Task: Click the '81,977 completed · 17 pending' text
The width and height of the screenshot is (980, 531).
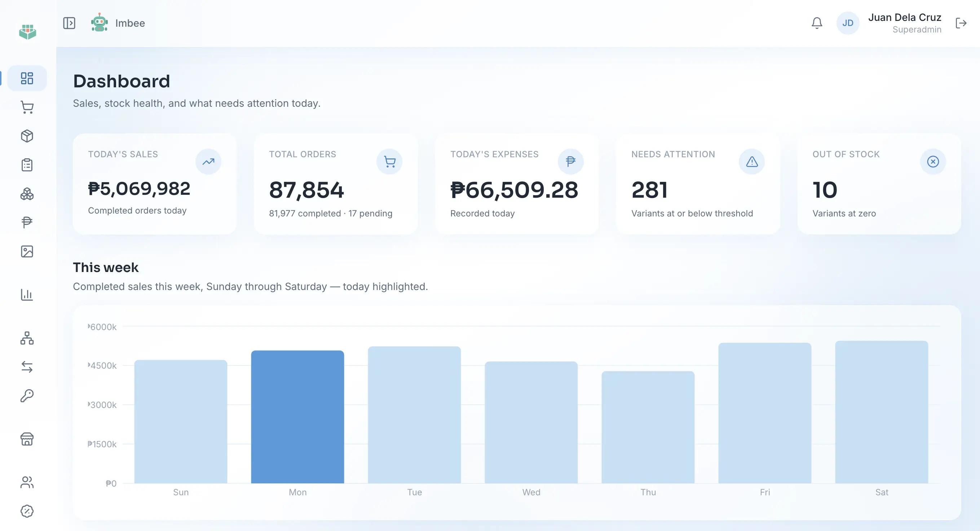Action: point(331,214)
